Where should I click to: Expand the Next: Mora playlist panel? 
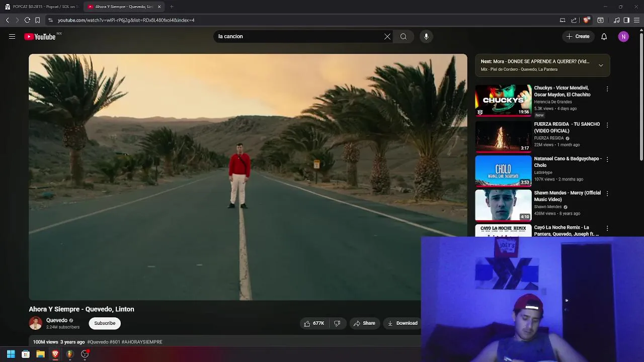tap(601, 65)
